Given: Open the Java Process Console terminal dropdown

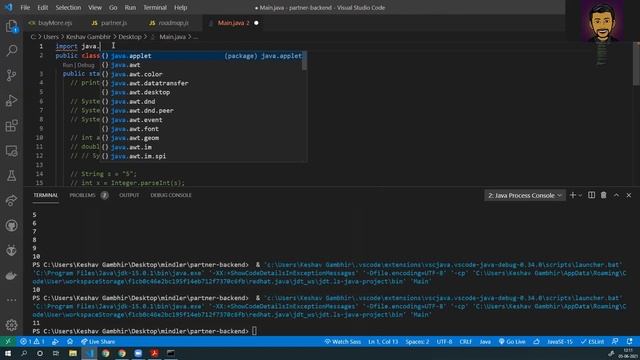Looking at the screenshot, I should 524,195.
